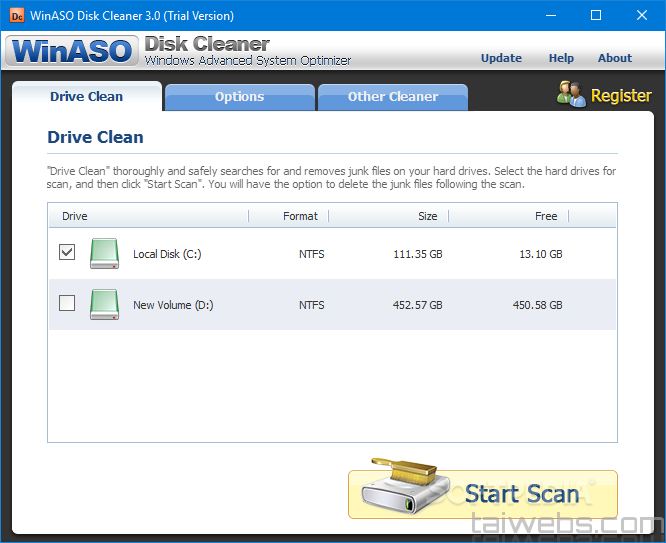
Task: Click the New Volume (D:) drive icon
Action: pos(104,305)
